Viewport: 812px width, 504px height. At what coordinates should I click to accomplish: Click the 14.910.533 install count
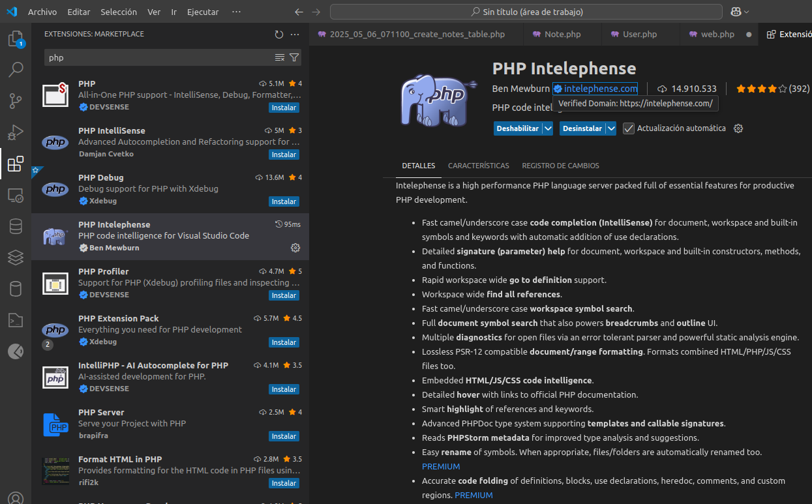687,89
